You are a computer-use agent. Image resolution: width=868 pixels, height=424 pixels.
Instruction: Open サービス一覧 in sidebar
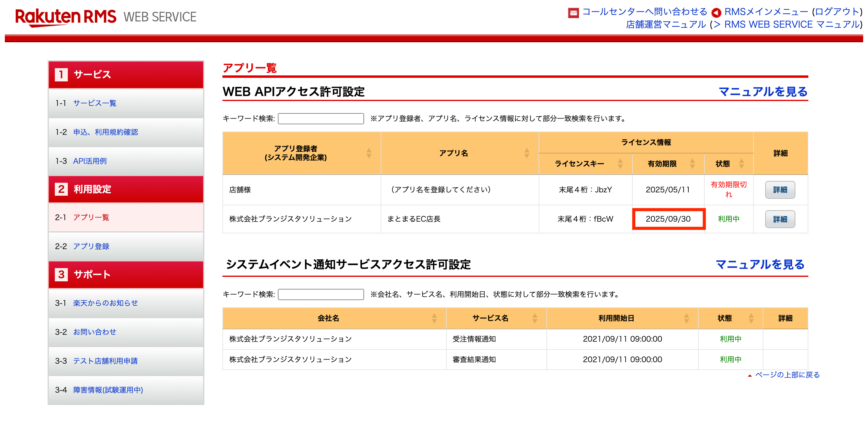[x=95, y=103]
